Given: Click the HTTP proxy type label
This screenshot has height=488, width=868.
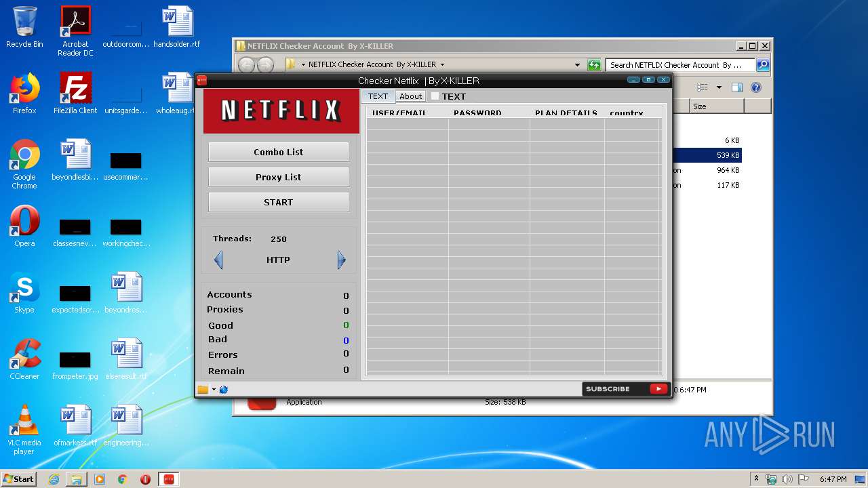Looking at the screenshot, I should click(x=278, y=260).
